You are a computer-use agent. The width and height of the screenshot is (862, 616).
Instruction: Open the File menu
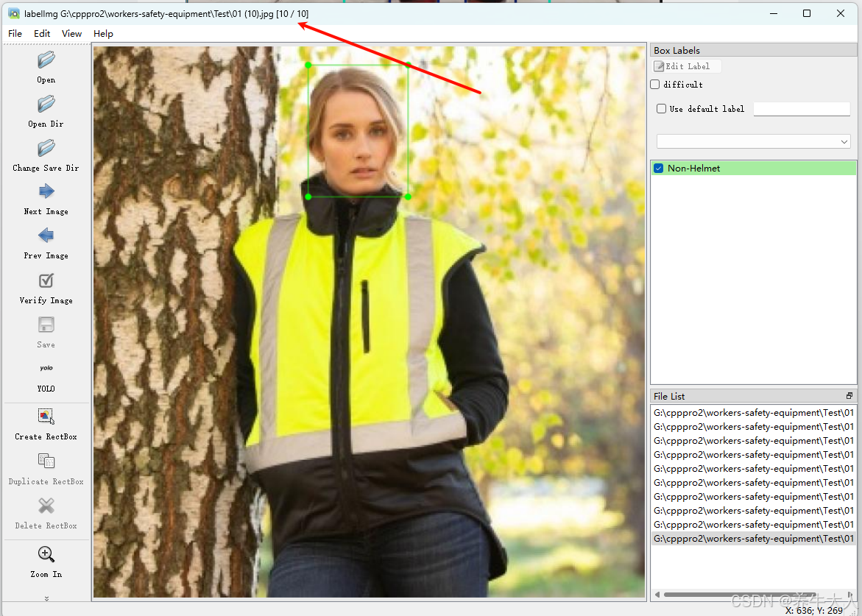click(15, 34)
